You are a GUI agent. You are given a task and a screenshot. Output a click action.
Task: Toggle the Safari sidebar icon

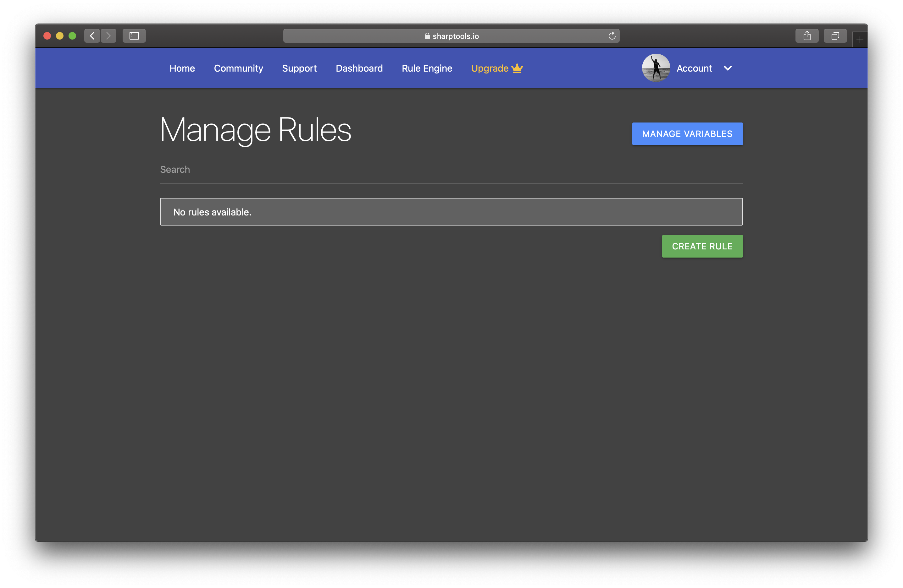coord(134,35)
